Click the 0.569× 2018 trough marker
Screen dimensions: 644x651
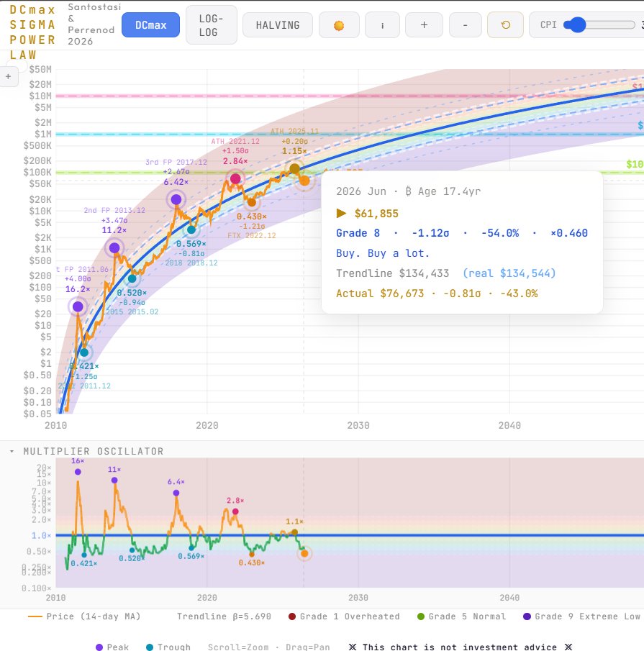(191, 229)
